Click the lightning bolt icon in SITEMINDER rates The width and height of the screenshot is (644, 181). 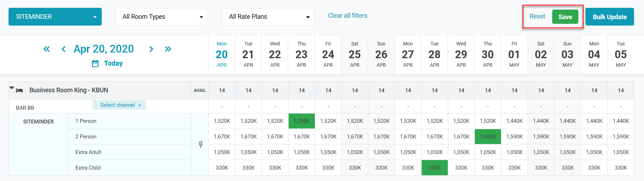(201, 144)
